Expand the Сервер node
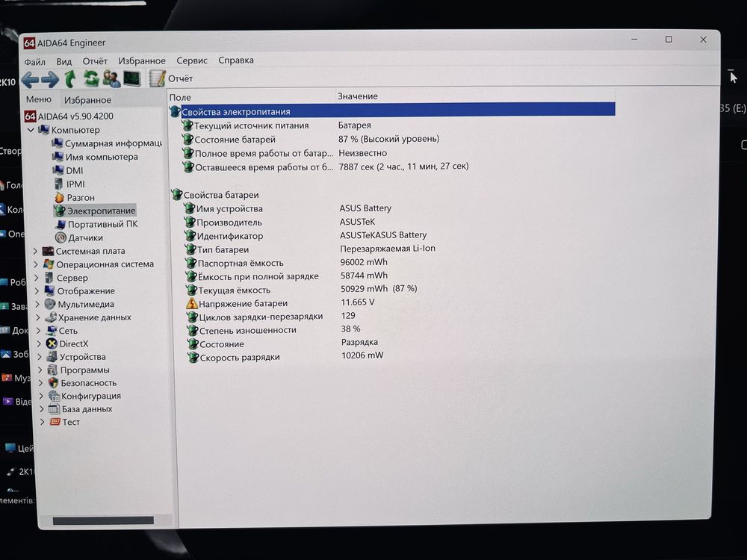Viewport: 747px width, 560px height. tap(37, 278)
